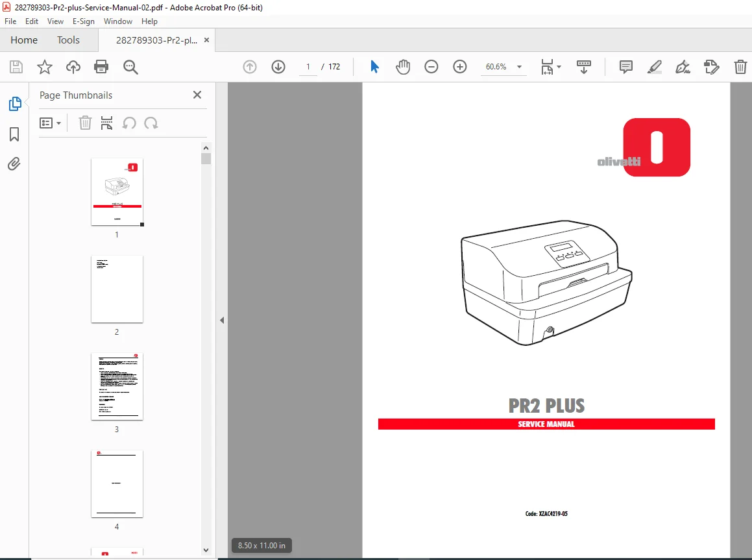Add document to starred with star icon
Viewport: 752px width, 560px height.
click(x=45, y=67)
